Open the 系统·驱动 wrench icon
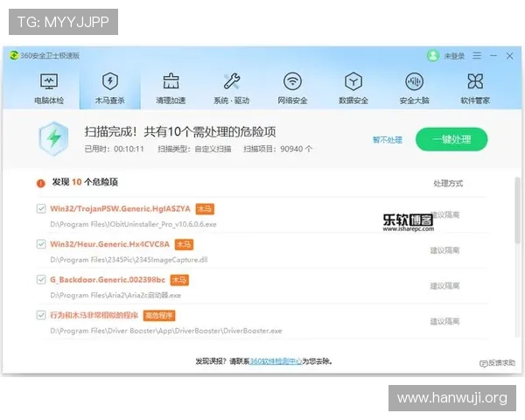Viewport: 525px width, 420px height. pyautogui.click(x=232, y=80)
